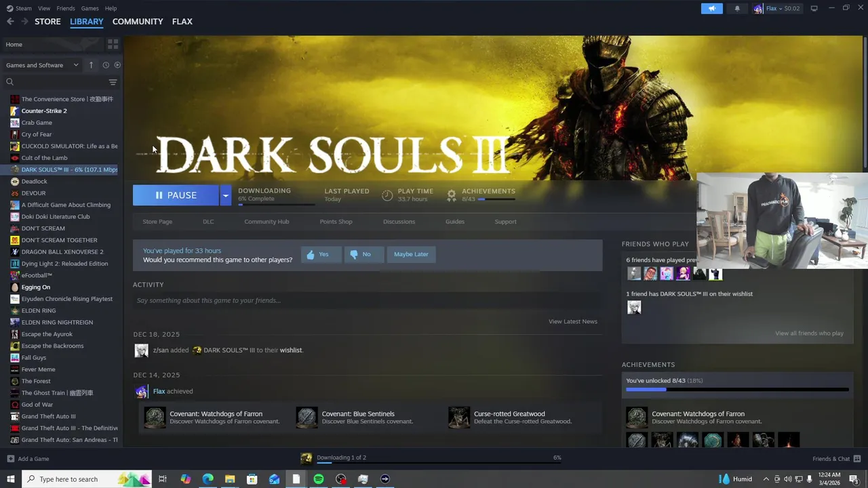Open Windows Start menu

[x=10, y=479]
